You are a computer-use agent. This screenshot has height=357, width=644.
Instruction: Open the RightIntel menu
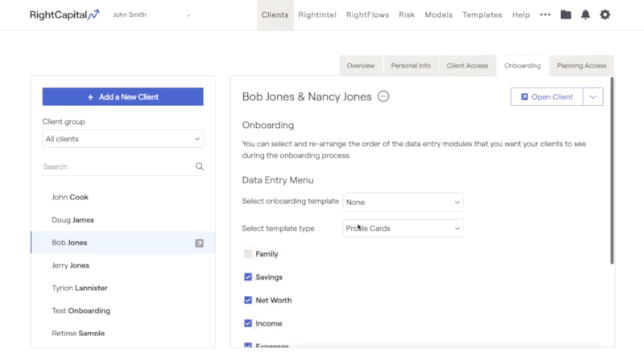(x=317, y=14)
